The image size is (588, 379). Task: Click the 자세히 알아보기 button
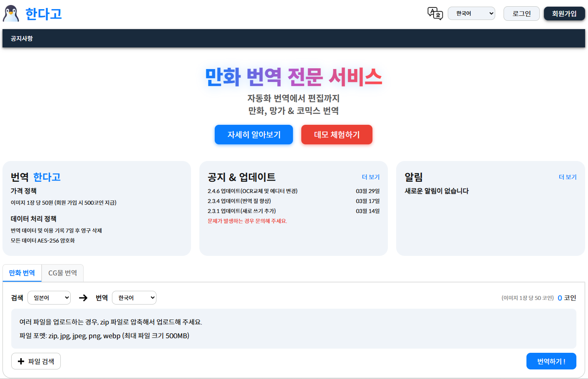[254, 135]
